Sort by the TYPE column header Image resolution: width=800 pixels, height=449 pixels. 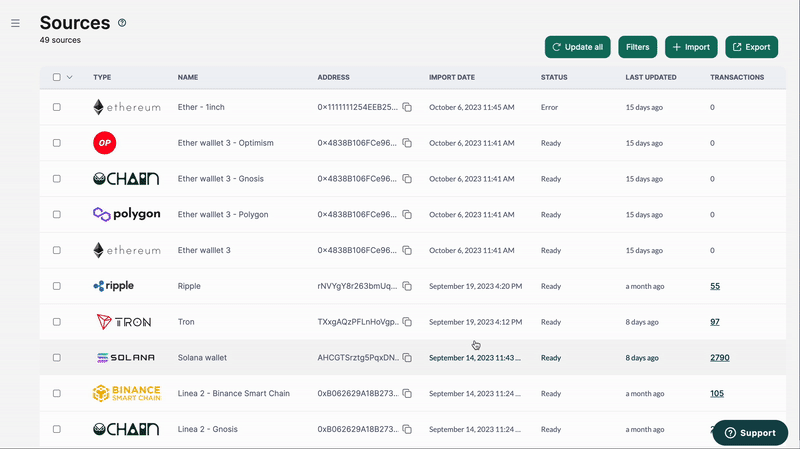(102, 77)
